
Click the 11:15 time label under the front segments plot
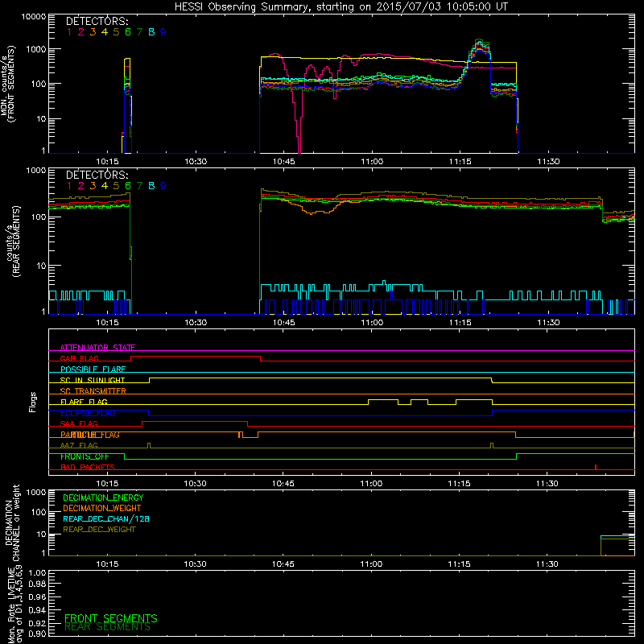460,162
